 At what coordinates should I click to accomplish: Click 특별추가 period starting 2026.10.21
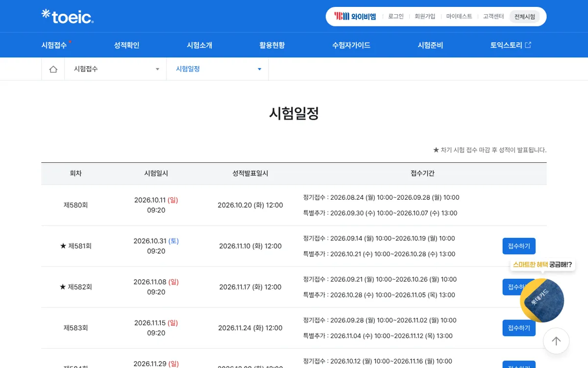click(x=379, y=254)
